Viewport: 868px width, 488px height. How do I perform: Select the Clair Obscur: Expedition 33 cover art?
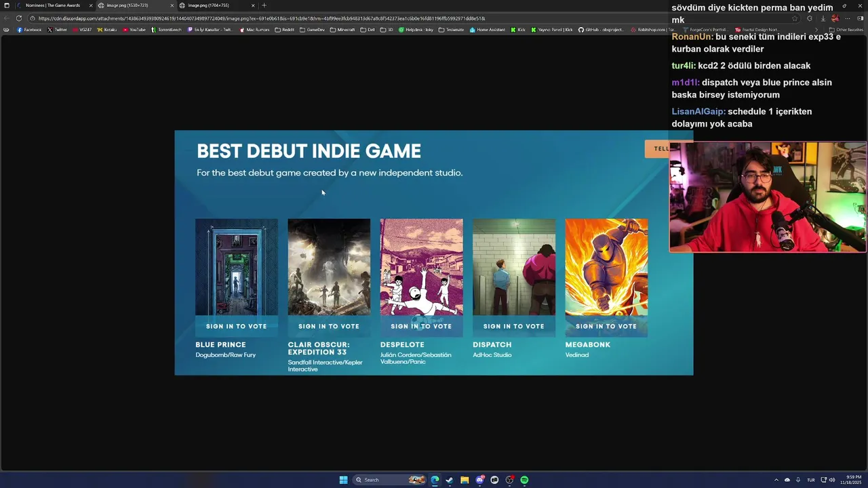[x=329, y=267]
